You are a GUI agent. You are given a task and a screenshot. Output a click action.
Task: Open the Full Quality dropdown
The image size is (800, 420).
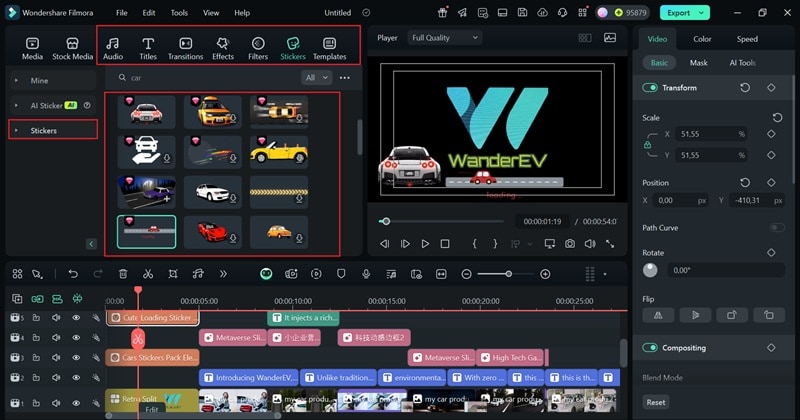tap(445, 38)
